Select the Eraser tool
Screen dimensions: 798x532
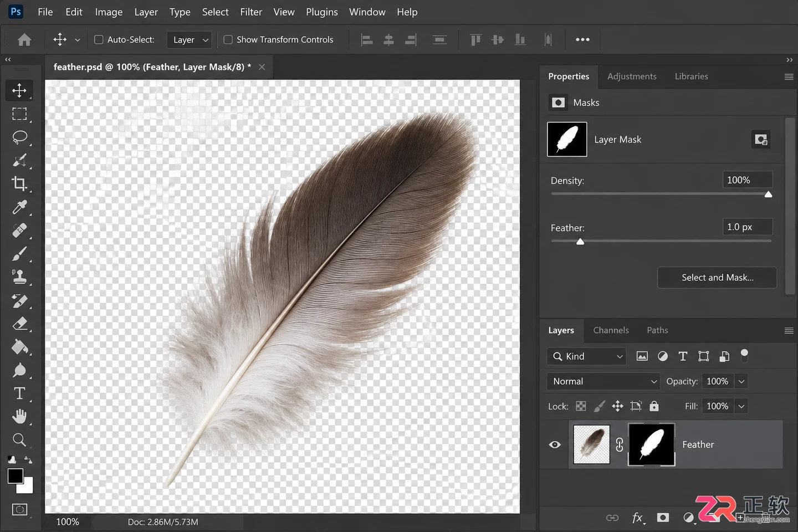[x=19, y=323]
